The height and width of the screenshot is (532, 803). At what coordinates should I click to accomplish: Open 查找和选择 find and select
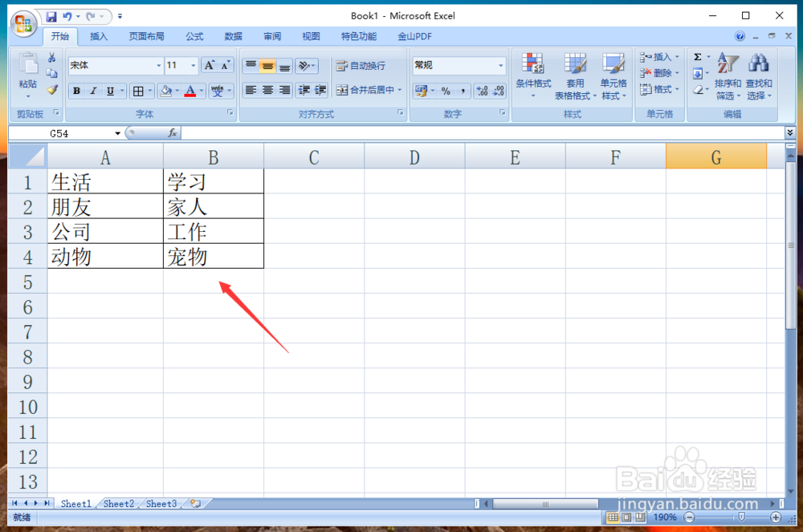759,75
